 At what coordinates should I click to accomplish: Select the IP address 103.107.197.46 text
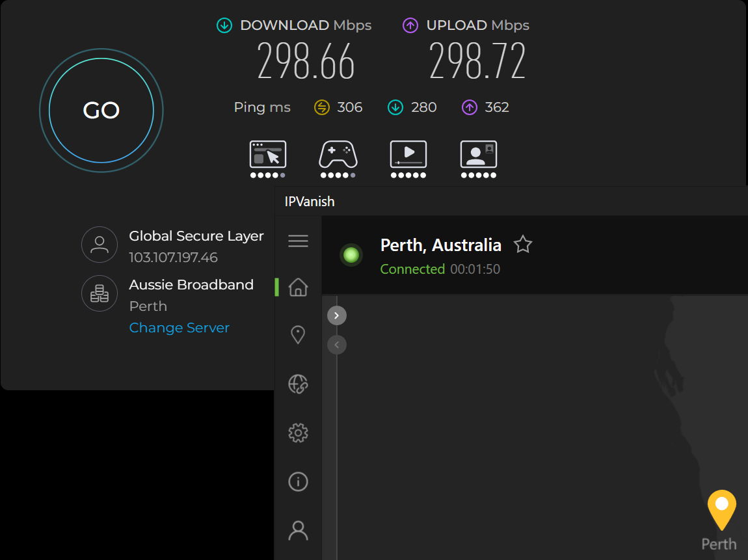pos(173,258)
